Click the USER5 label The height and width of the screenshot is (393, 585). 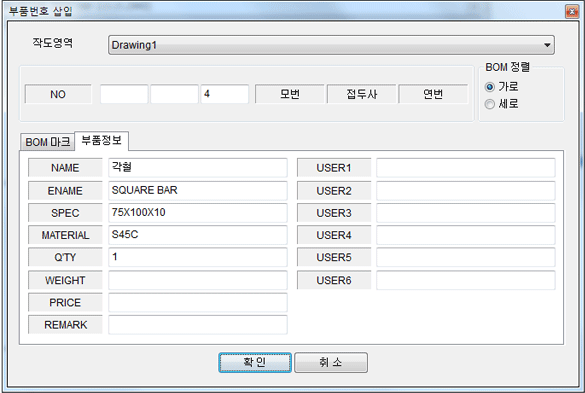click(x=334, y=257)
